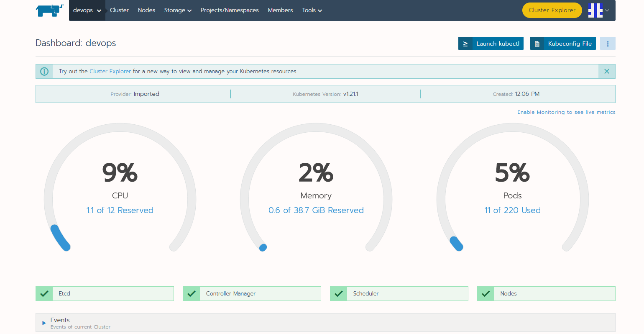
Task: Open Projects/Namespaces page
Action: click(230, 10)
